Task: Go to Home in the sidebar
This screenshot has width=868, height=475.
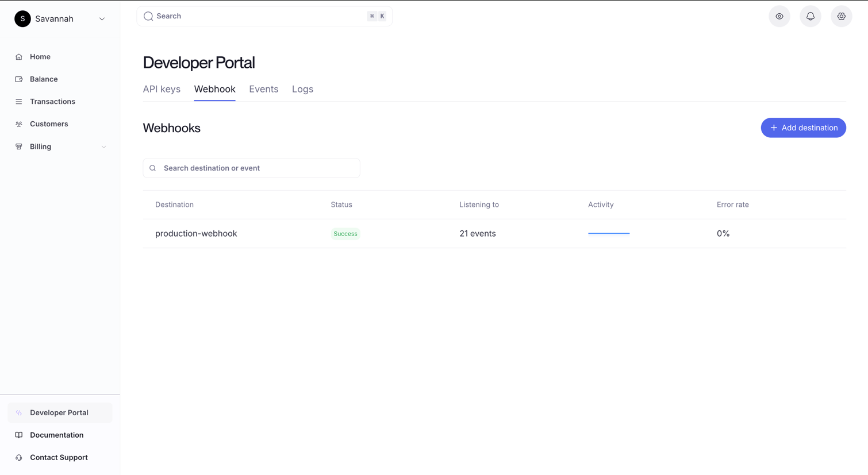Action: click(x=60, y=57)
